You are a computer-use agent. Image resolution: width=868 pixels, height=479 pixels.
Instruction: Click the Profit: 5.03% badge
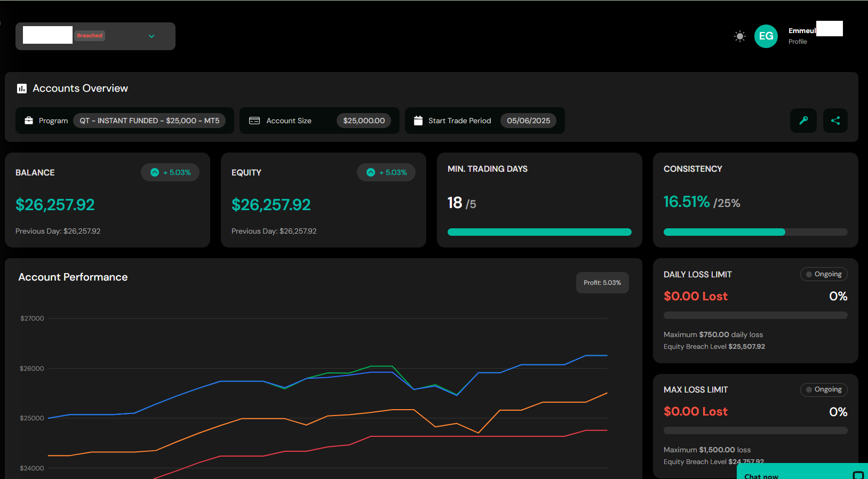602,283
